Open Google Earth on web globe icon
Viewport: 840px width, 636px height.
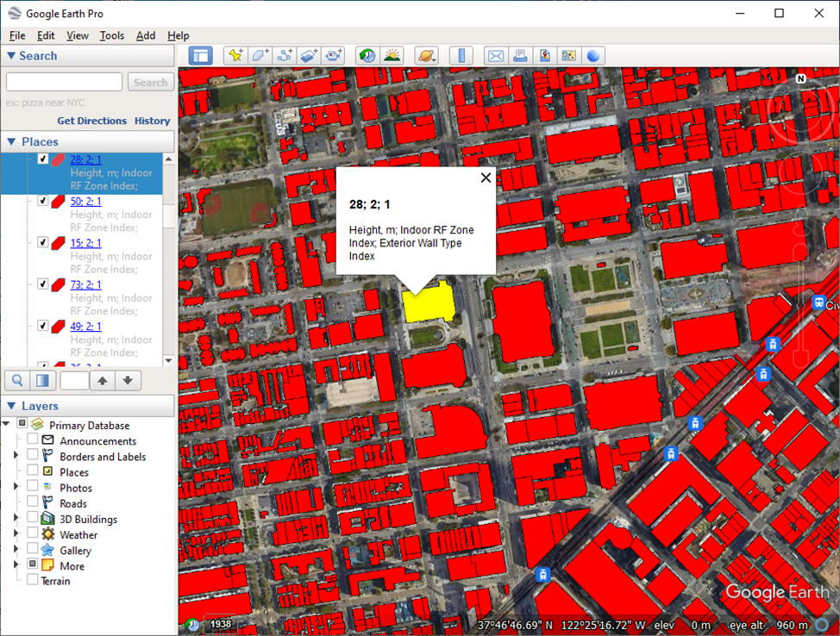[x=593, y=56]
